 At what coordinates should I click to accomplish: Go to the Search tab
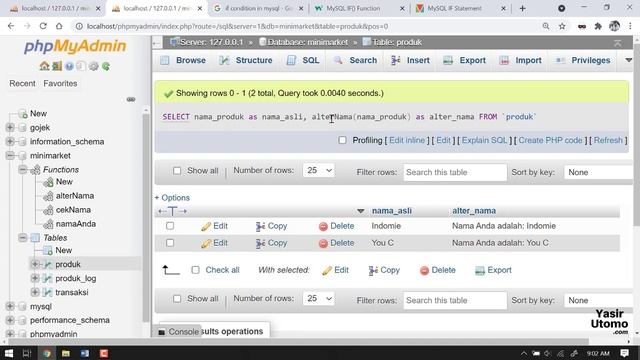tap(355, 60)
